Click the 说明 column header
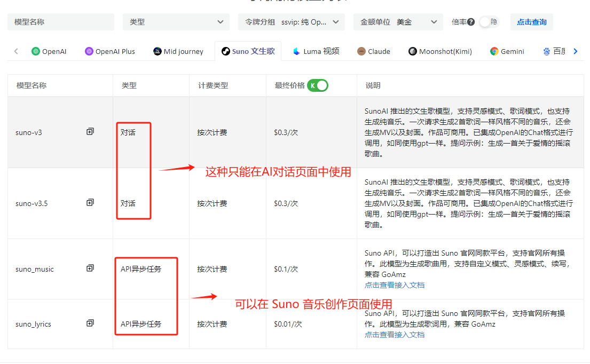This screenshot has width=590, height=364. [373, 86]
